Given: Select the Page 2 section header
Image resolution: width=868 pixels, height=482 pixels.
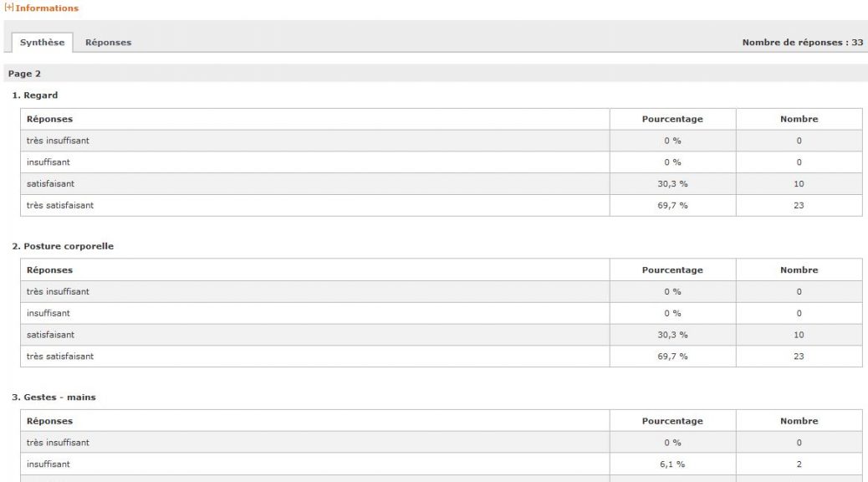Looking at the screenshot, I should coord(24,74).
